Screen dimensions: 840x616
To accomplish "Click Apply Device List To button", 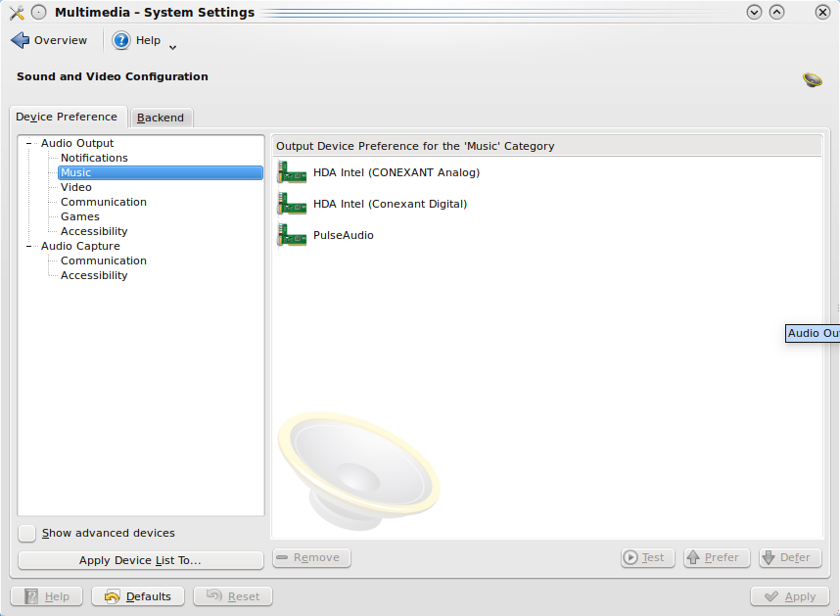I will [140, 560].
